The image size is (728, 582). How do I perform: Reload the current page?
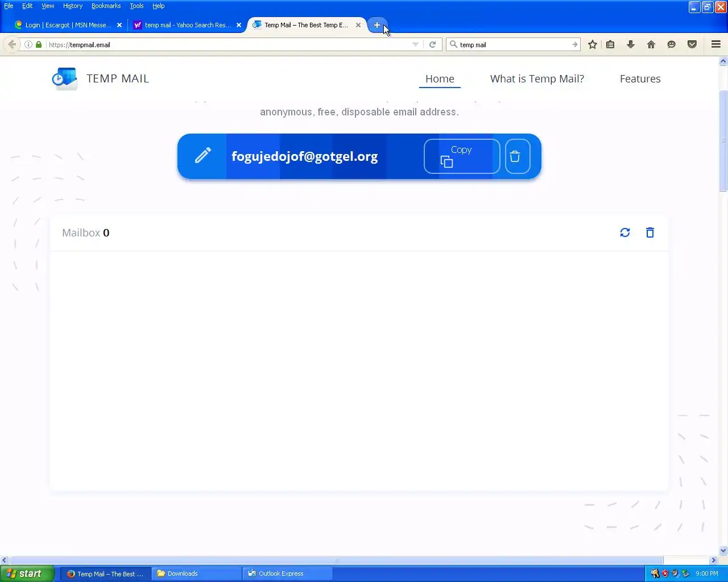point(432,44)
